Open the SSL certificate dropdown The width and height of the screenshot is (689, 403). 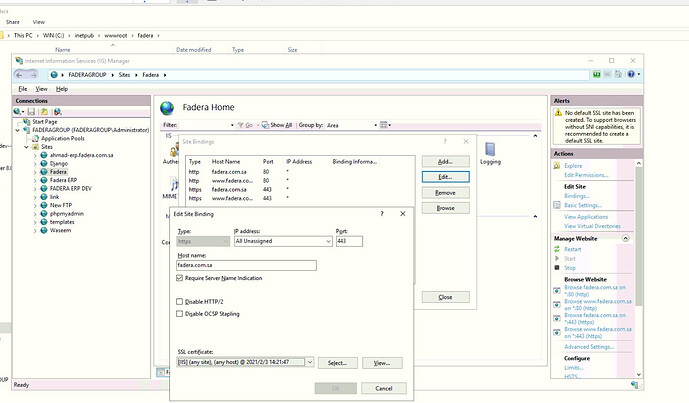click(310, 363)
